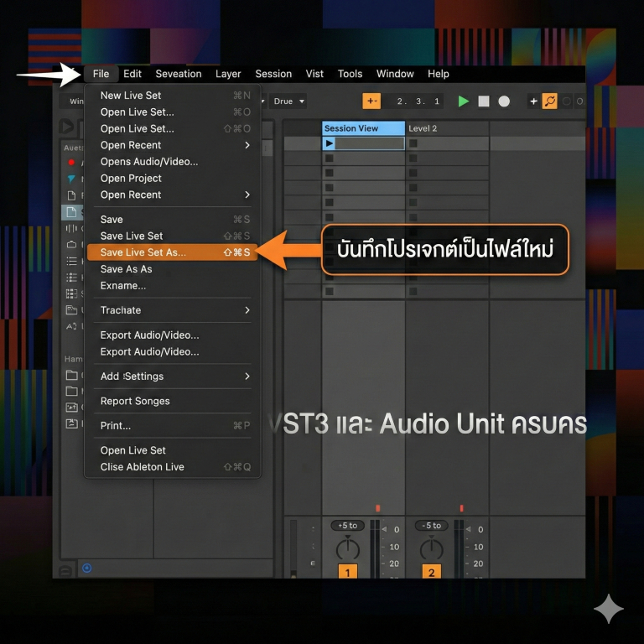This screenshot has width=644, height=644.
Task: Click the orange key-map icon in the toolbar
Action: tap(550, 101)
